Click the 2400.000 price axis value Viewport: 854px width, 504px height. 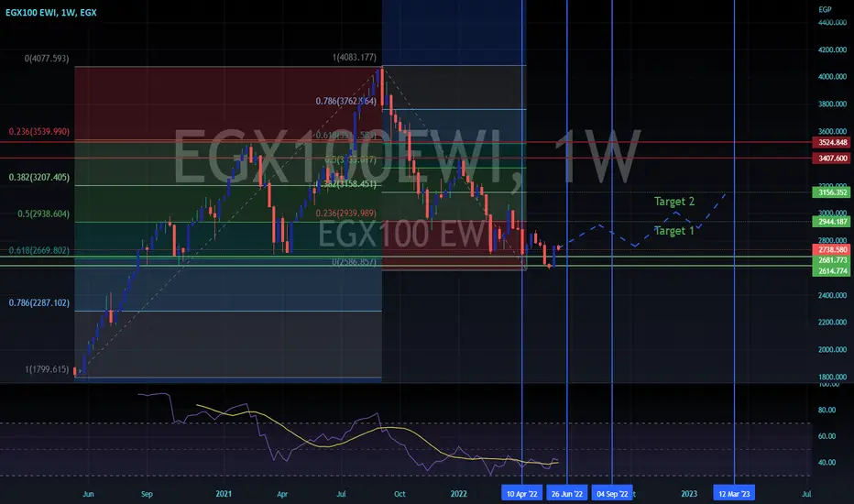(832, 295)
